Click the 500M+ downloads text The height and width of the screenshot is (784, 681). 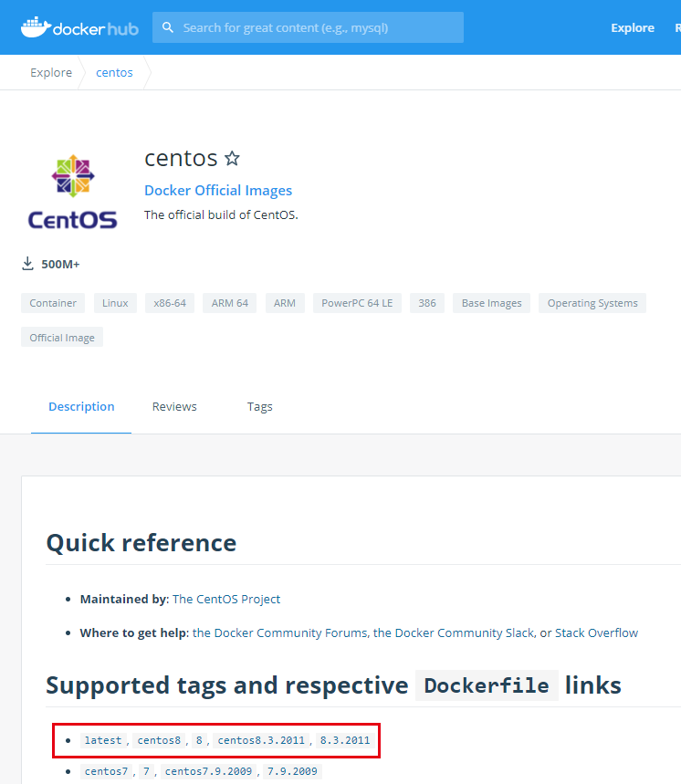(60, 264)
